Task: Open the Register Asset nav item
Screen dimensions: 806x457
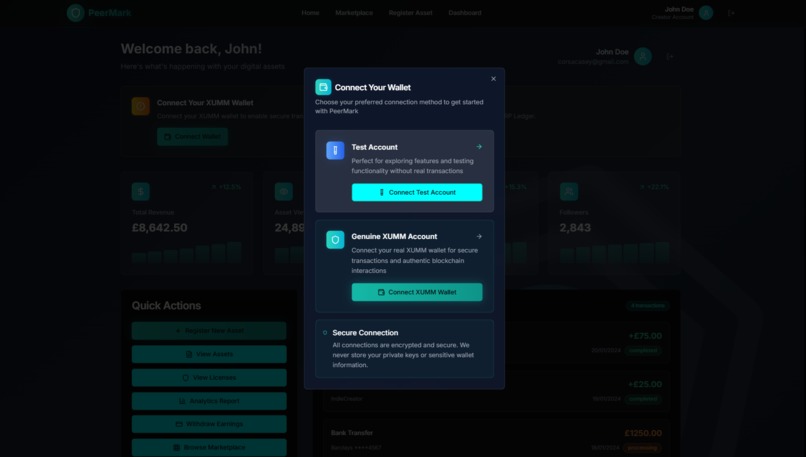Action: pyautogui.click(x=411, y=13)
